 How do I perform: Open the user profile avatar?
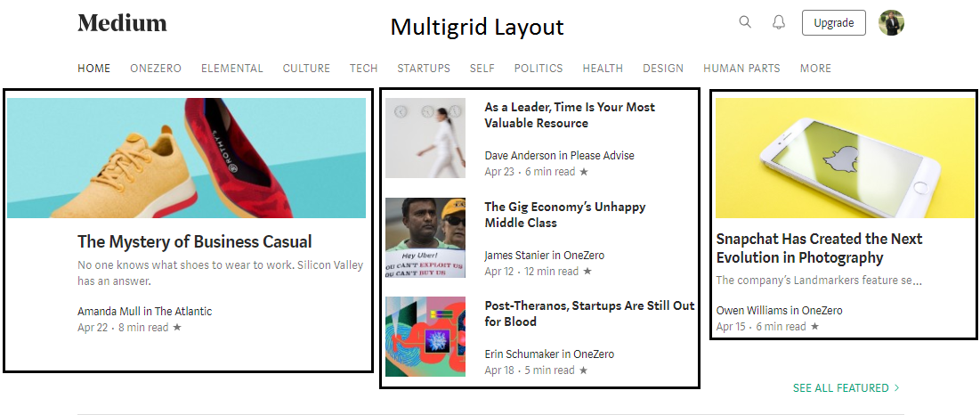(x=891, y=22)
